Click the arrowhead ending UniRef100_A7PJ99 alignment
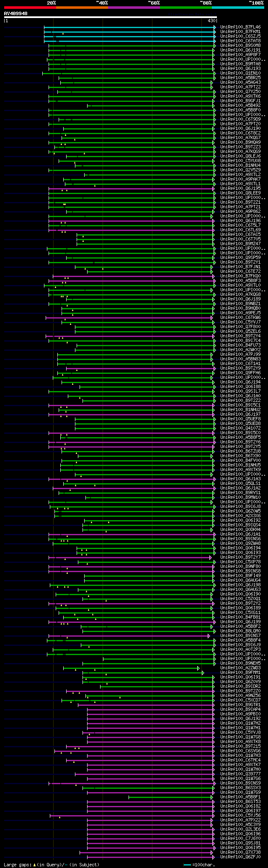Screen dimensions: 268x868 pyautogui.click(x=212, y=355)
